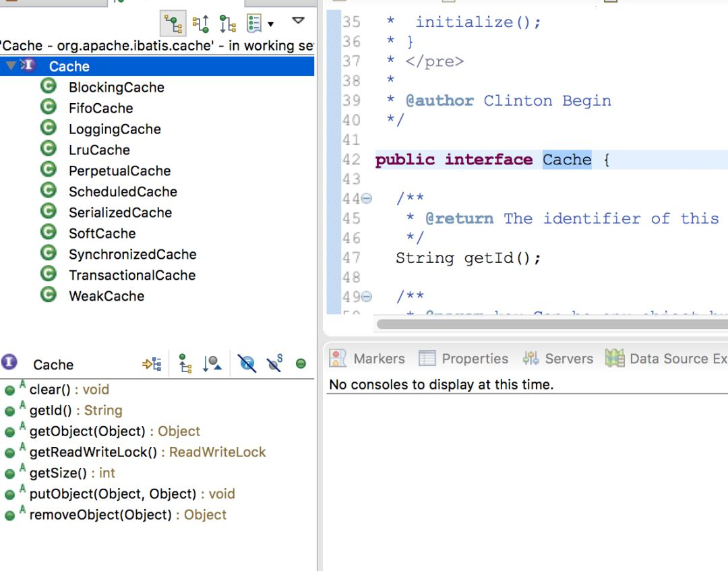
Task: Click the clear() method icon
Action: [9, 390]
